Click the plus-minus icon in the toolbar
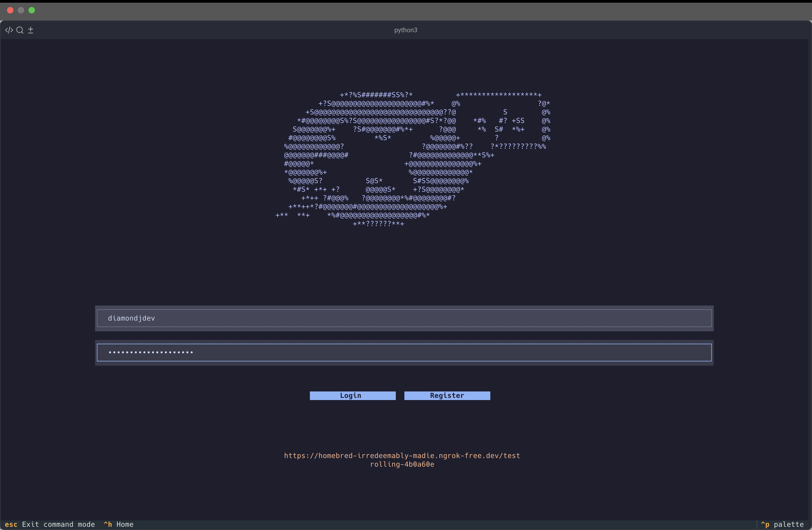The width and height of the screenshot is (812, 530). point(30,30)
